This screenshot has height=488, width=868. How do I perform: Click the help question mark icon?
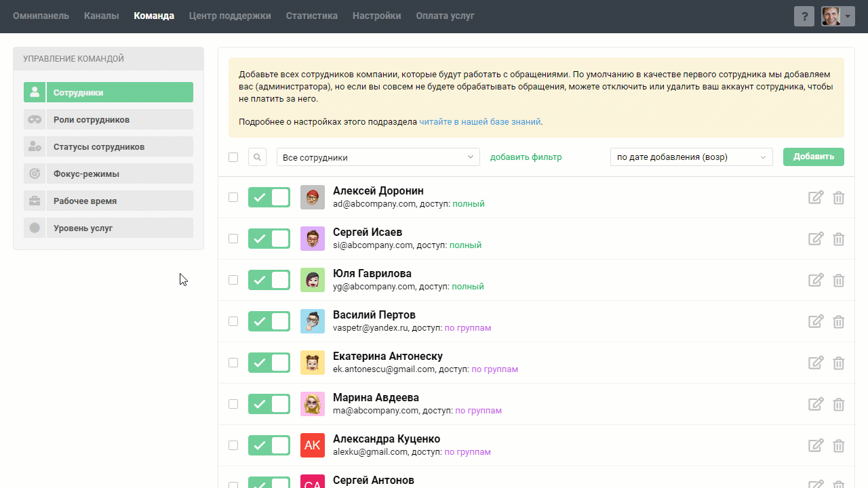tap(804, 16)
